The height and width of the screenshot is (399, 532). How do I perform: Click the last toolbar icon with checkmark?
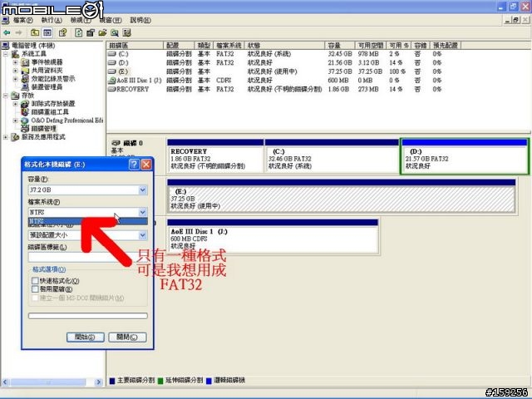127,33
